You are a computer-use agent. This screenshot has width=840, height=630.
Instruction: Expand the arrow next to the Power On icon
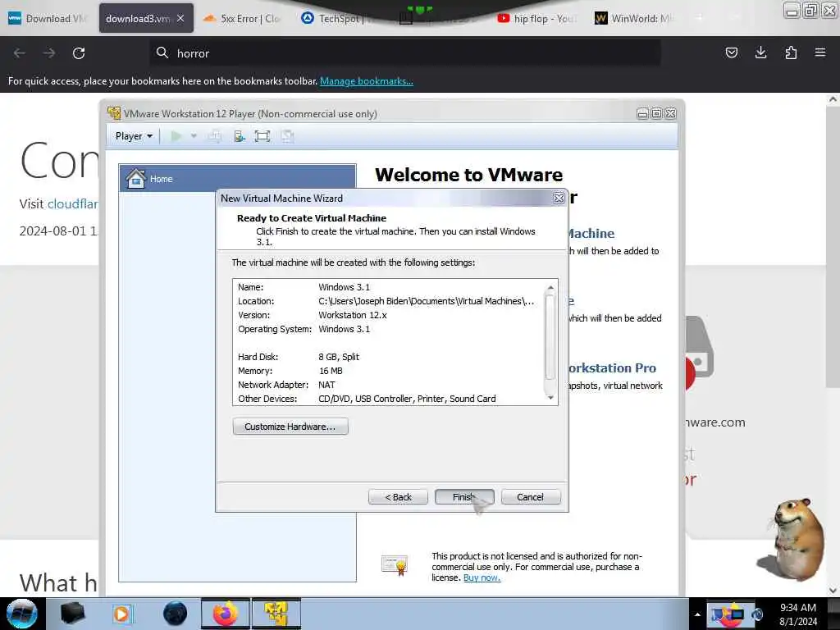(x=194, y=136)
